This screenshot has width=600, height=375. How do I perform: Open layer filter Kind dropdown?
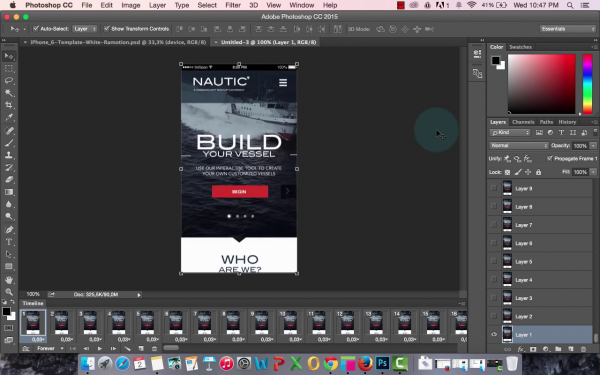[510, 133]
